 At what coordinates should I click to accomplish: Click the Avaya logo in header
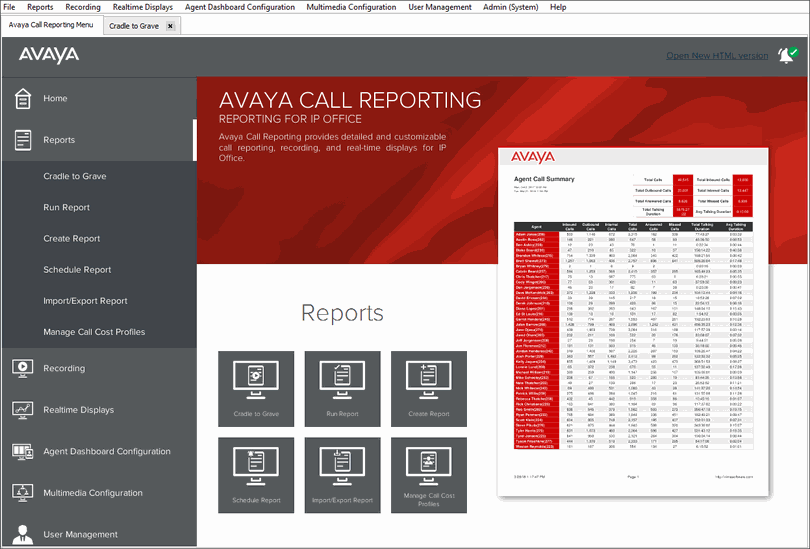point(49,55)
